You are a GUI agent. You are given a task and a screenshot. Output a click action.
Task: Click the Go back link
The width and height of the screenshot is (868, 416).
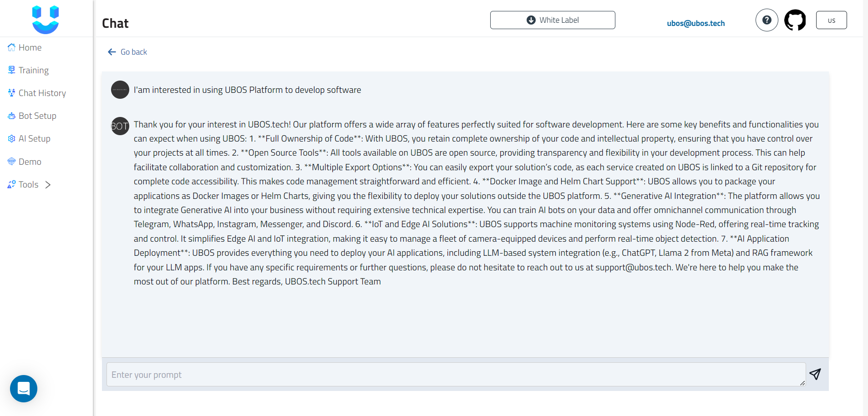pos(127,52)
